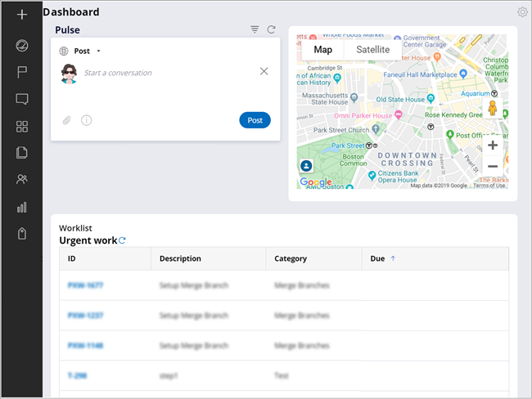The image size is (532, 399).
Task: Select the flag icon in sidebar
Action: (x=22, y=72)
